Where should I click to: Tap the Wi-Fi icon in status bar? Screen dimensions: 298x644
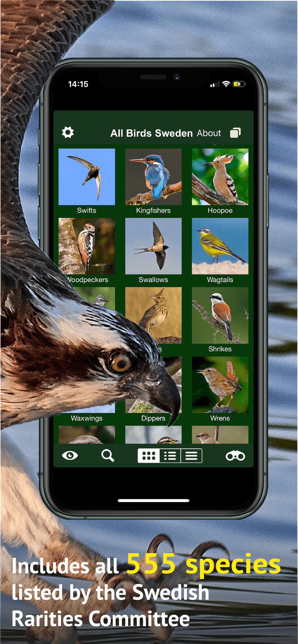tap(226, 84)
